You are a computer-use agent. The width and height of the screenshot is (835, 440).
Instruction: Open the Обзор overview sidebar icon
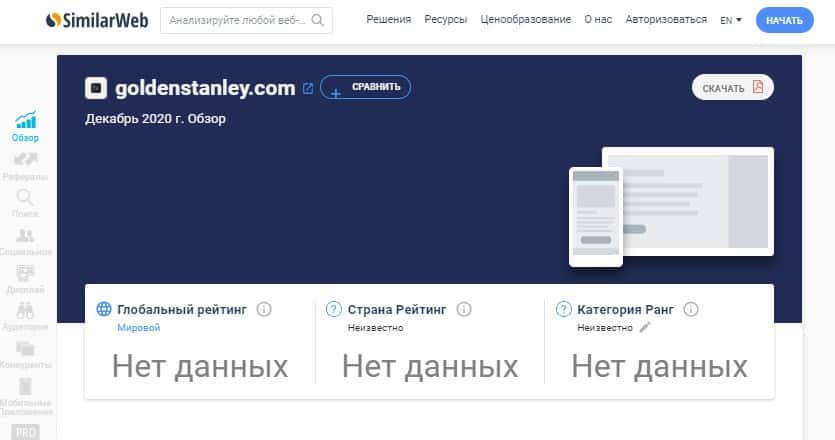26,126
